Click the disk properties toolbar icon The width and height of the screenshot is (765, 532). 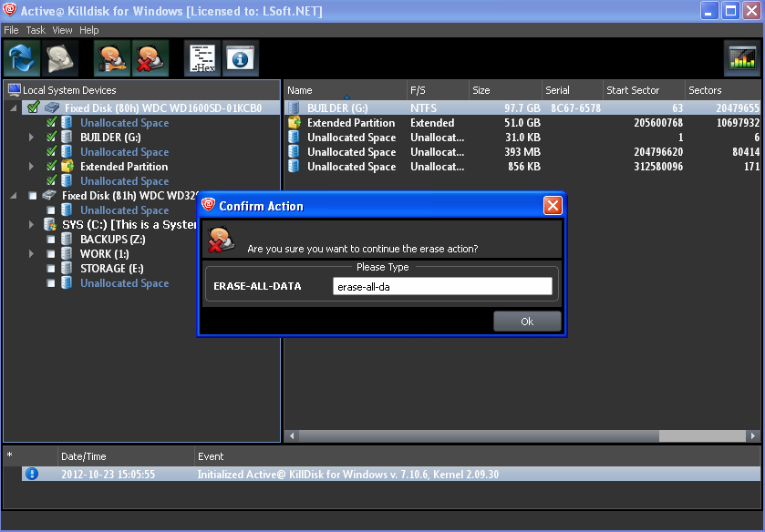click(60, 58)
